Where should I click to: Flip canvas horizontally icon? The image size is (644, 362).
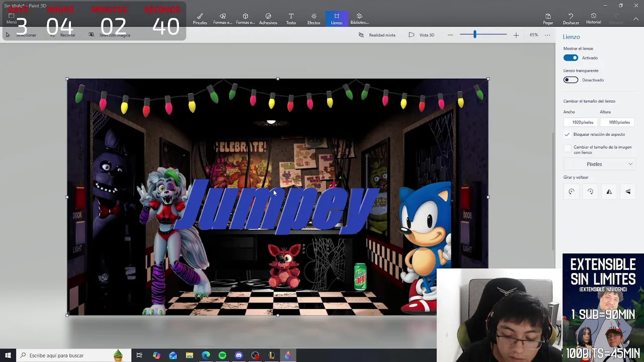click(x=609, y=192)
